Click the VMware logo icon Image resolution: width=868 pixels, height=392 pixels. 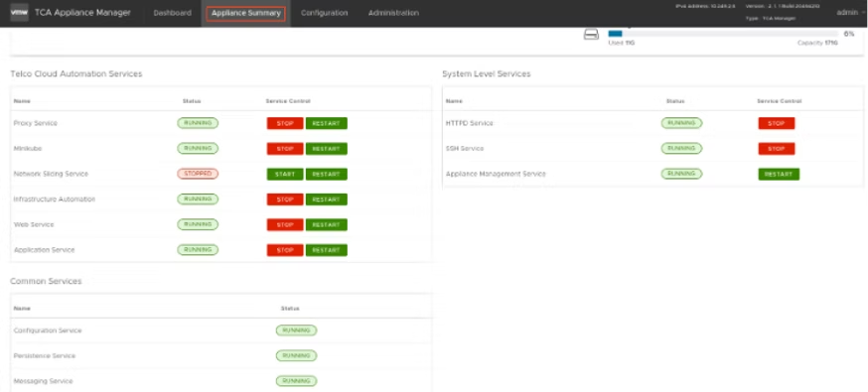(x=20, y=12)
